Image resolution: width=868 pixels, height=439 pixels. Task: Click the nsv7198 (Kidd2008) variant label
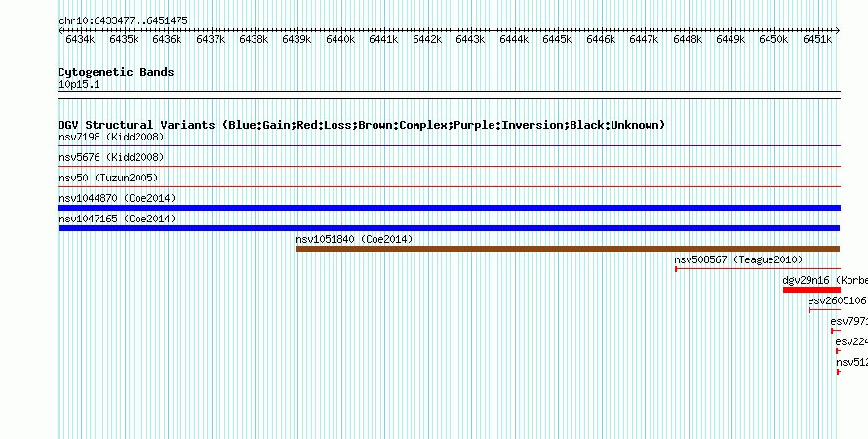(111, 137)
